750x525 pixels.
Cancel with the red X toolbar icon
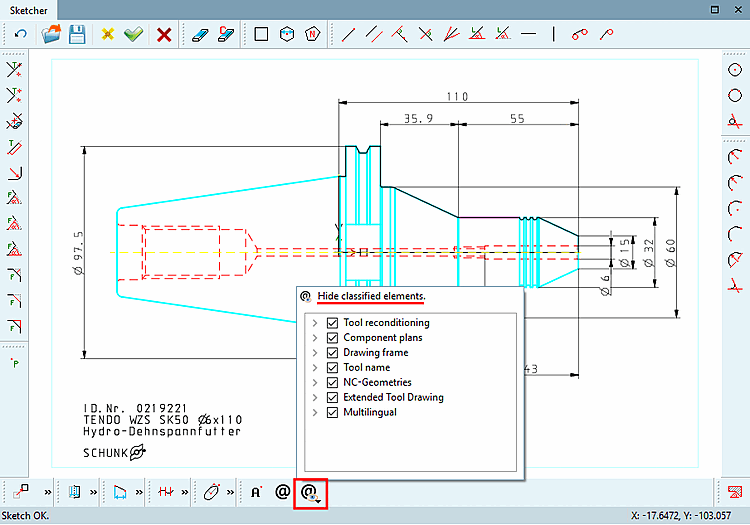coord(164,34)
